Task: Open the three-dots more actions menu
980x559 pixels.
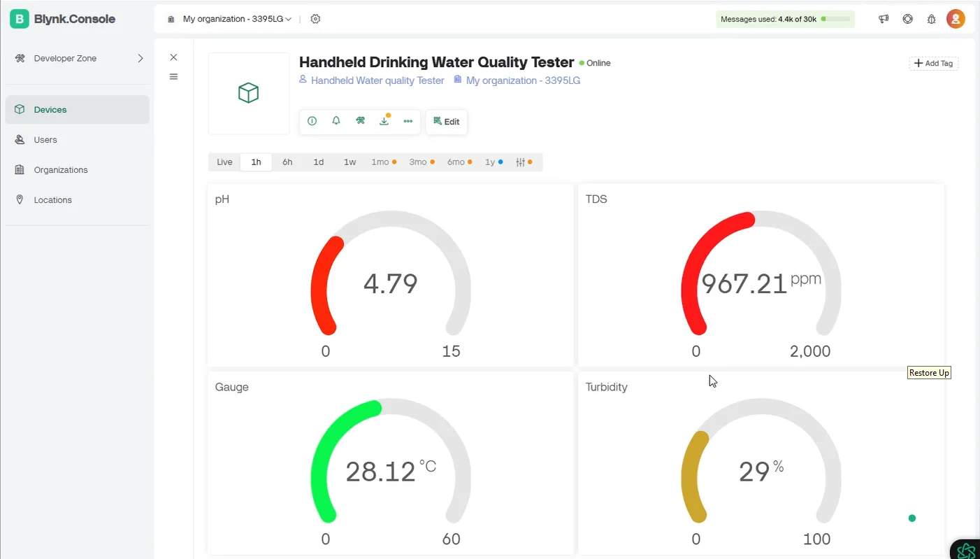Action: tap(408, 121)
